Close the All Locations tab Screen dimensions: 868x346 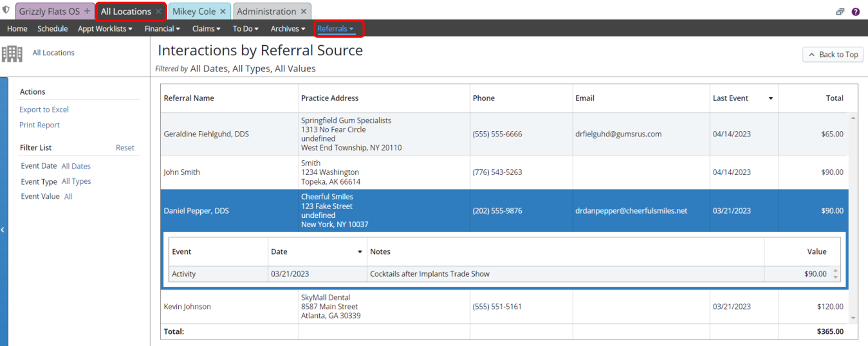(158, 11)
